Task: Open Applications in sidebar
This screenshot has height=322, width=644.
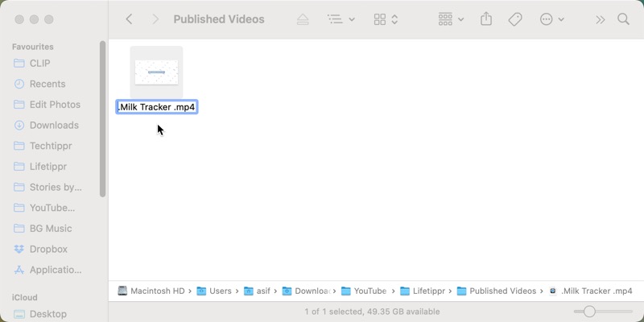Action: tap(47, 270)
